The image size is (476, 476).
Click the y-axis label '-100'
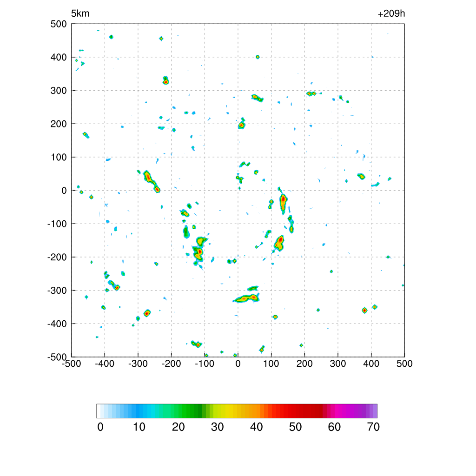57,224
